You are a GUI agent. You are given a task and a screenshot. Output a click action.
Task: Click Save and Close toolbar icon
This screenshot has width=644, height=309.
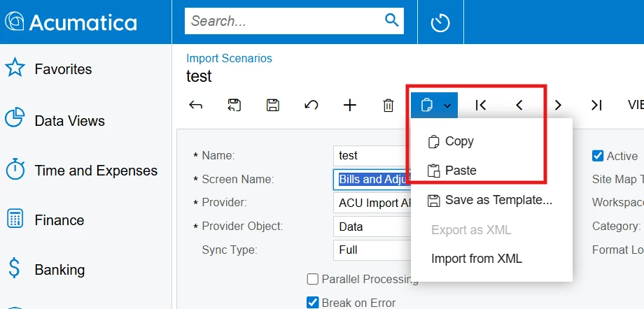coord(234,106)
